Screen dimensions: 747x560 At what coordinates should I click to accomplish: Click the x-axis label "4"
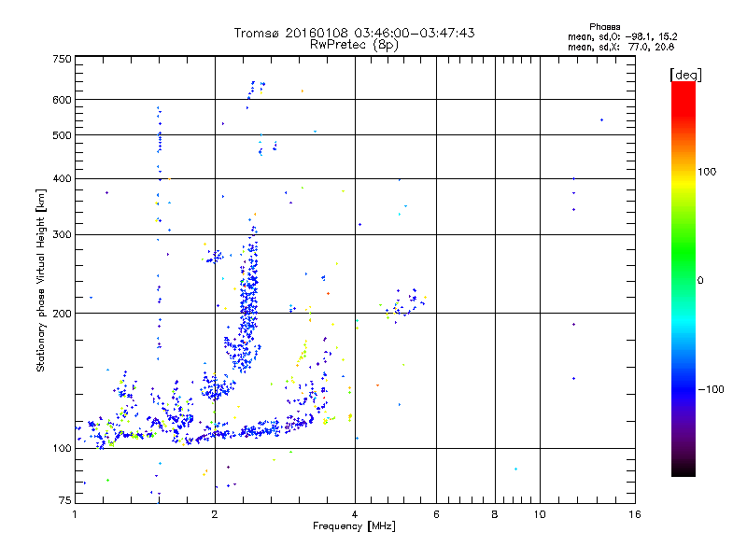click(x=355, y=514)
